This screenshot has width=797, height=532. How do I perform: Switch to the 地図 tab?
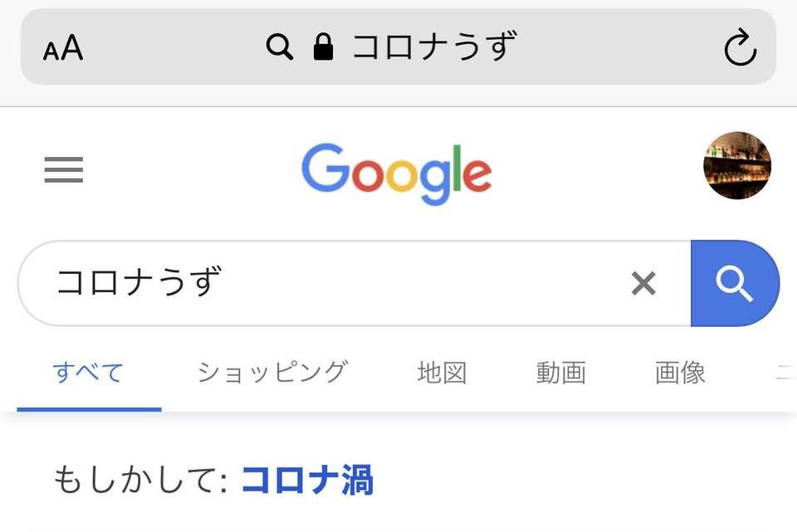tap(443, 373)
